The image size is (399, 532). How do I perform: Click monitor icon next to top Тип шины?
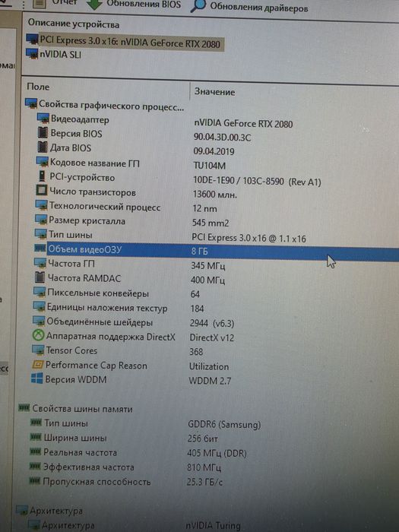(40, 233)
